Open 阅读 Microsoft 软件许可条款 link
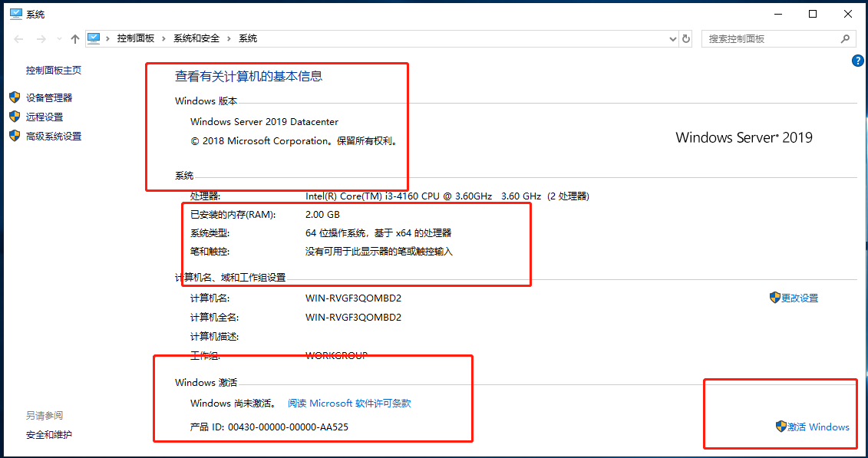 [x=349, y=404]
